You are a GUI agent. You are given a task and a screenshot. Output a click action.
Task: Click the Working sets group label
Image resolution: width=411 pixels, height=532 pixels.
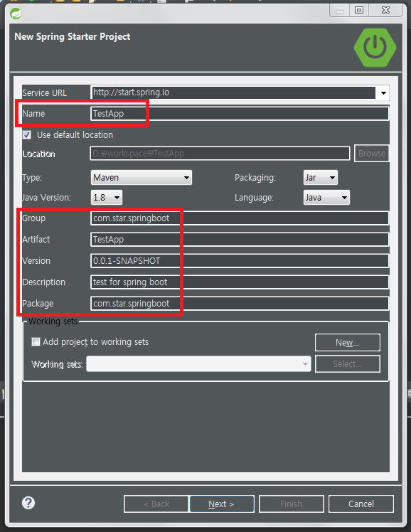tap(53, 321)
